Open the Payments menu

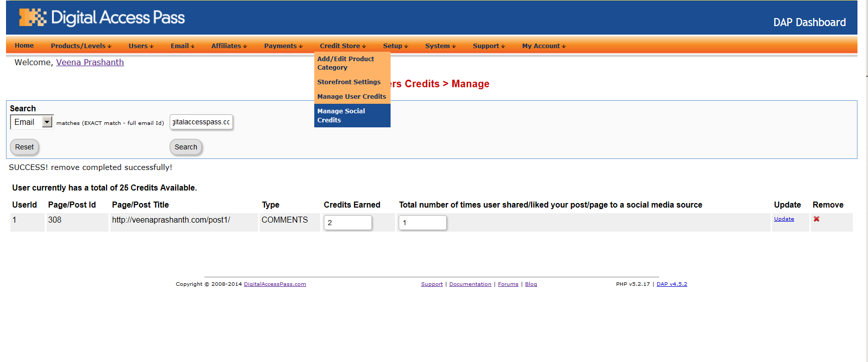pos(283,46)
